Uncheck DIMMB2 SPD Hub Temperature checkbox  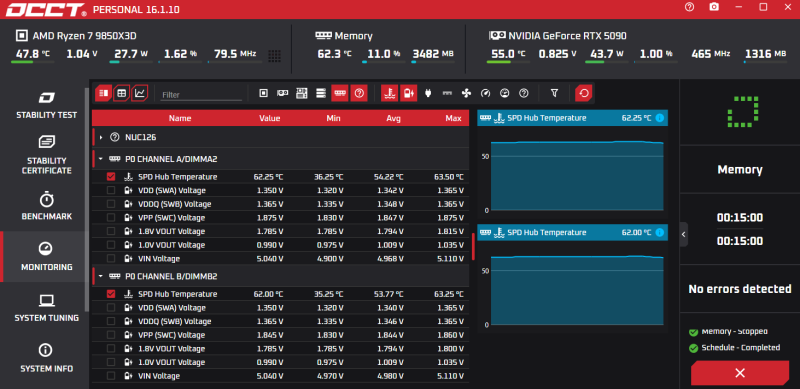(x=111, y=294)
